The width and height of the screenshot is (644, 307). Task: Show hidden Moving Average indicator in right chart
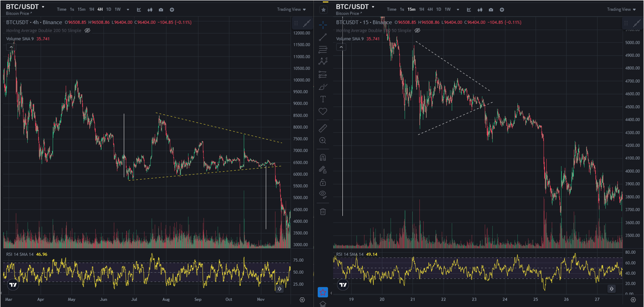coord(417,31)
